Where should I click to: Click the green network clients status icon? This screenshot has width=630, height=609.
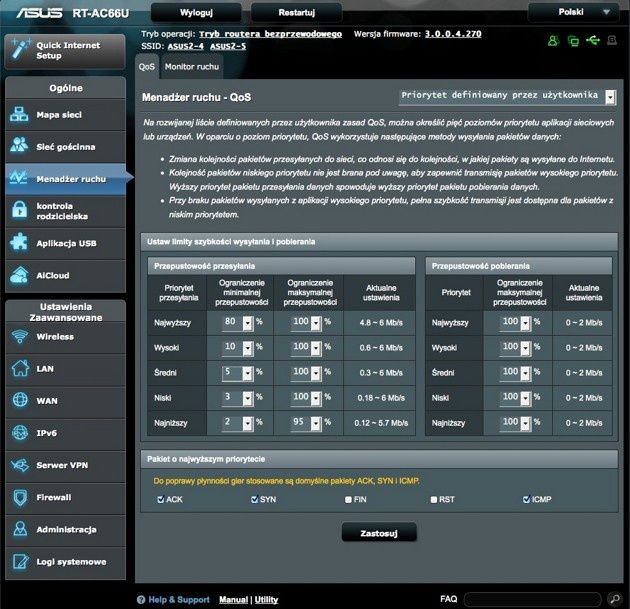573,41
